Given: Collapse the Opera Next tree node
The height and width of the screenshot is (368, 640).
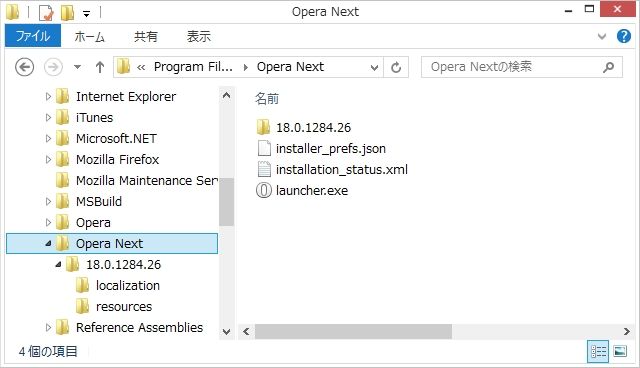Looking at the screenshot, I should pos(49,244).
